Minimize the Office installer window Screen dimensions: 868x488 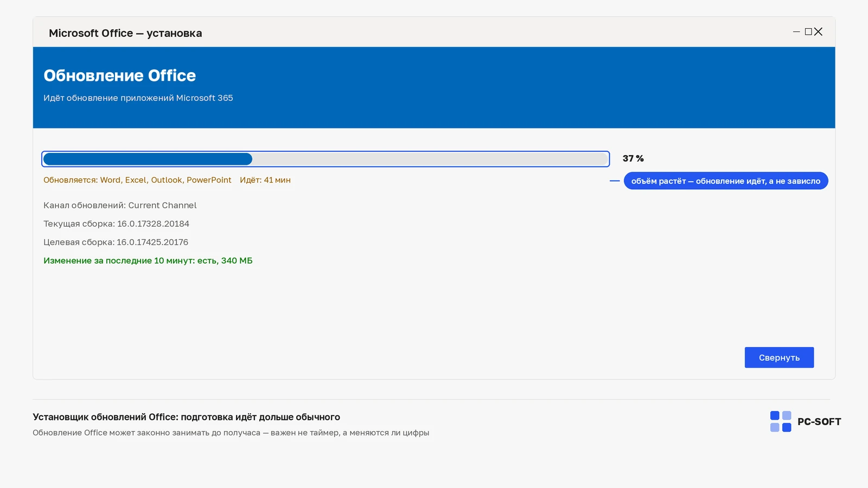796,32
